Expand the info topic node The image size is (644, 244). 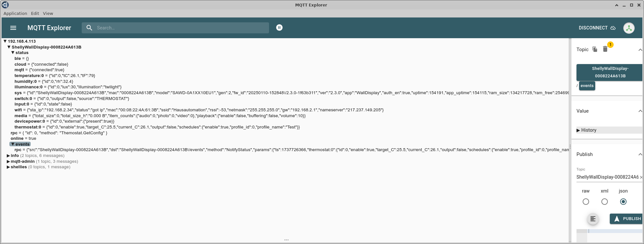click(x=8, y=156)
